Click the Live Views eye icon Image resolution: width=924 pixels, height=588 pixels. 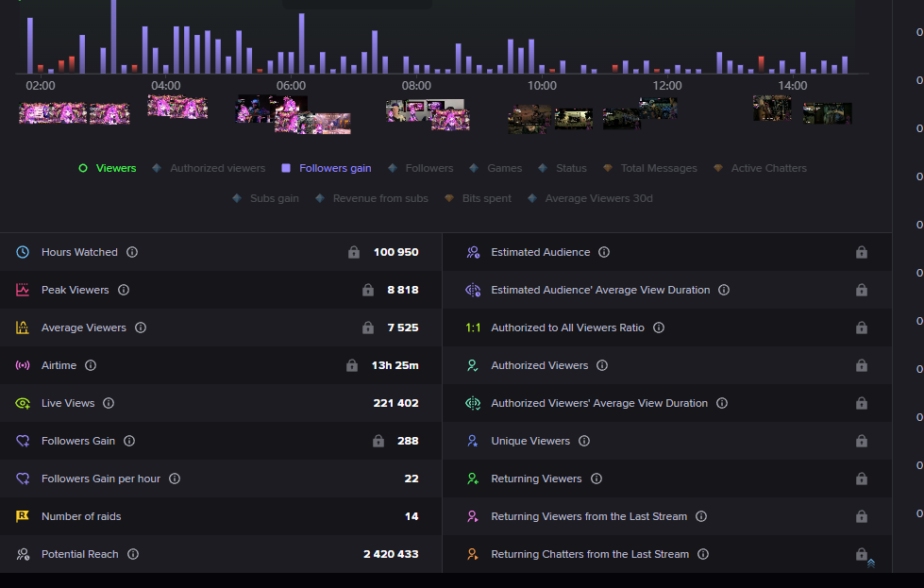[23, 403]
